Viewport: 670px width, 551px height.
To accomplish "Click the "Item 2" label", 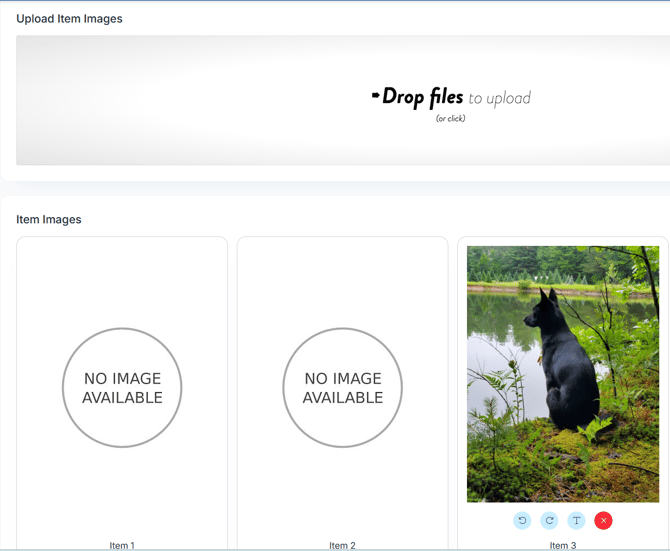I will (x=342, y=545).
